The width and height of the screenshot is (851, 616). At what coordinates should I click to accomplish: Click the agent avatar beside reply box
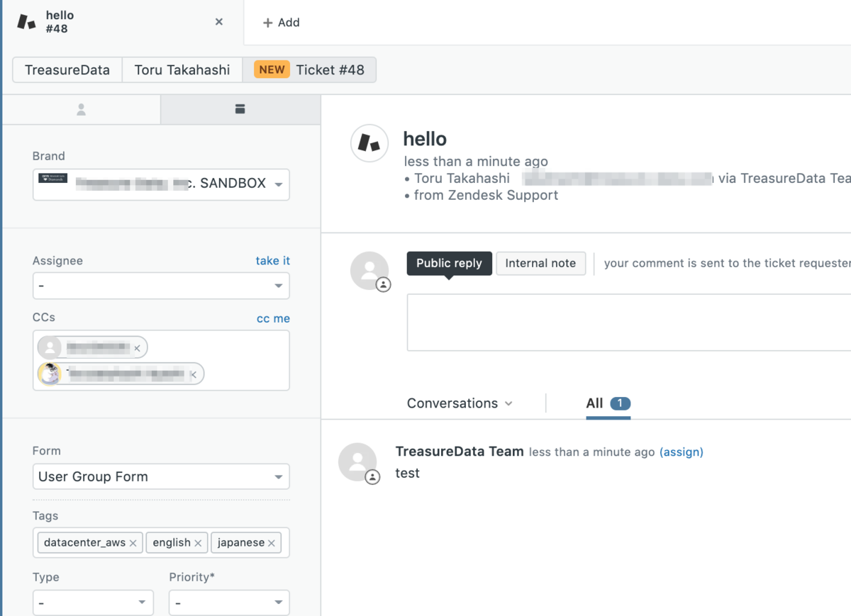point(369,270)
